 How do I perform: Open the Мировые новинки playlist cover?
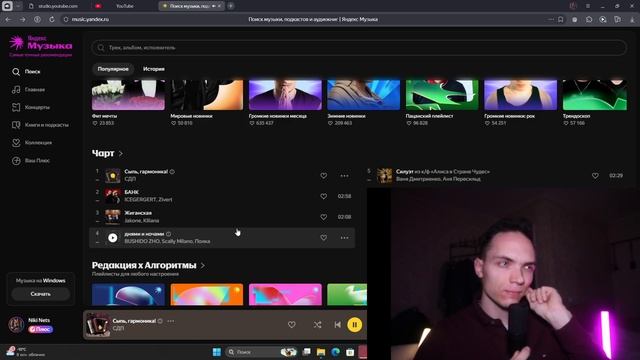[x=207, y=95]
